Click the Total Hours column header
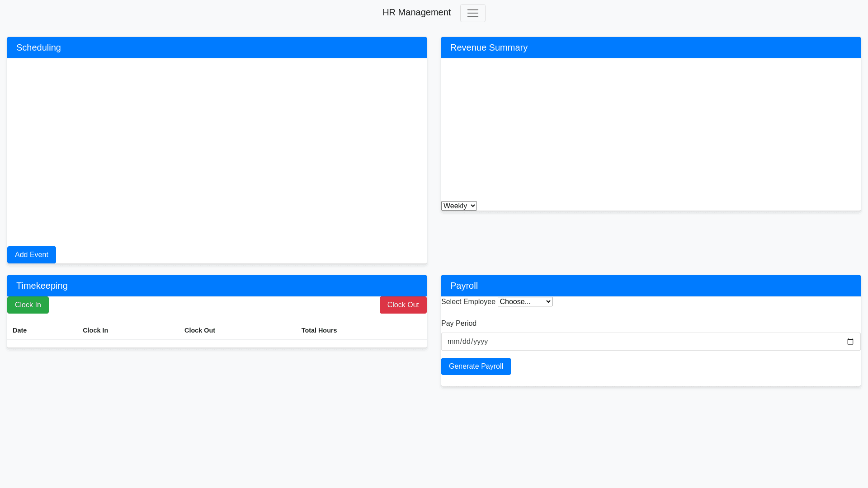The height and width of the screenshot is (488, 868). coord(319,330)
